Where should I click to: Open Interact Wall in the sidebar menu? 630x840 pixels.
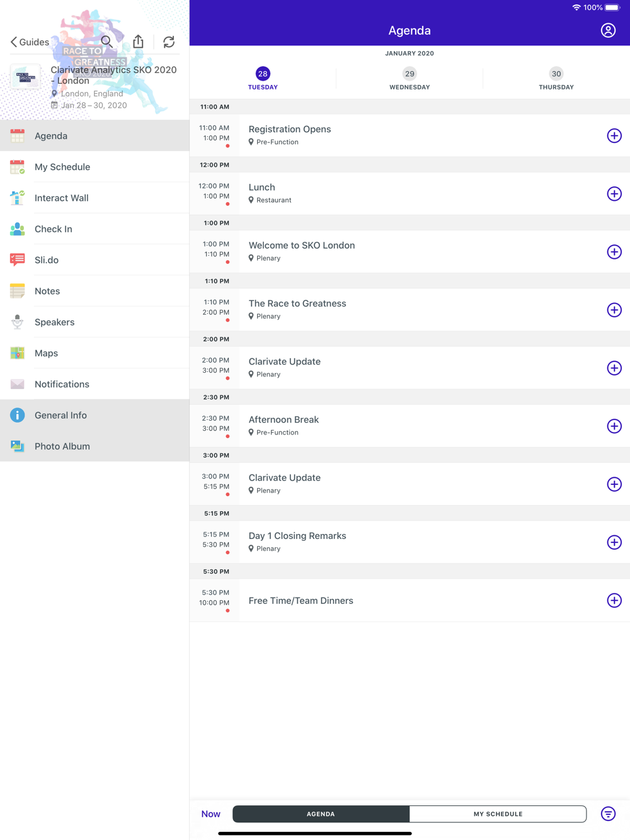point(94,198)
